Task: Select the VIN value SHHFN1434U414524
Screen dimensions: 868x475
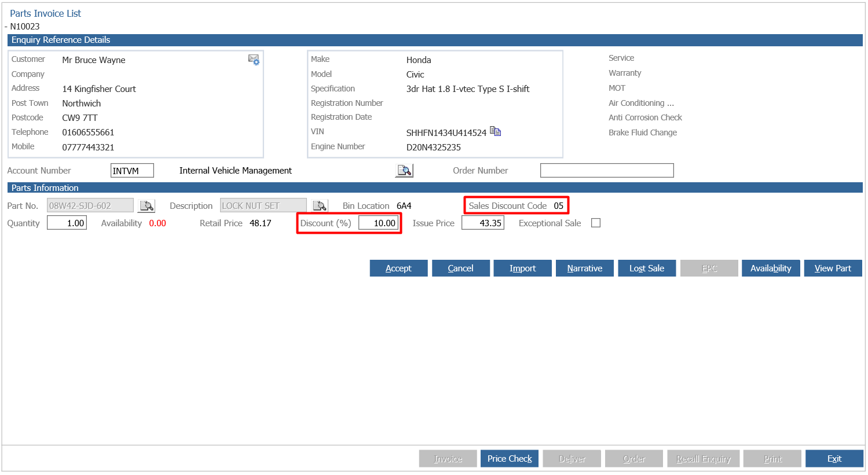Action: tap(446, 133)
